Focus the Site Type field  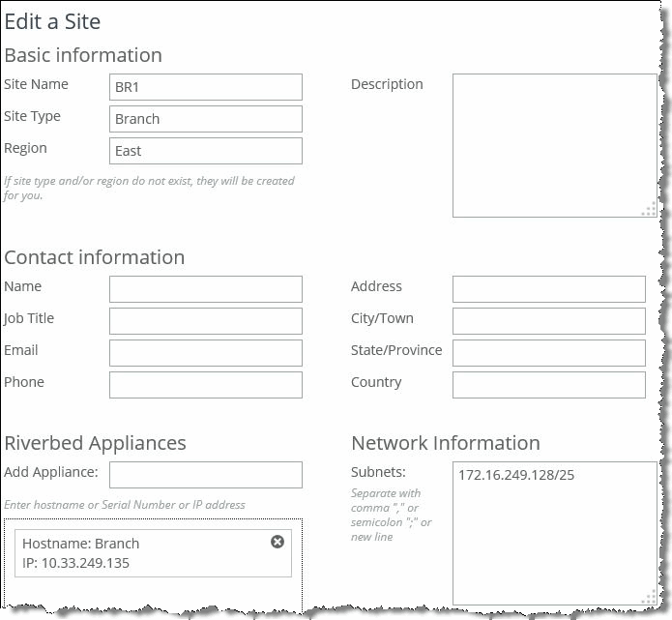(206, 119)
